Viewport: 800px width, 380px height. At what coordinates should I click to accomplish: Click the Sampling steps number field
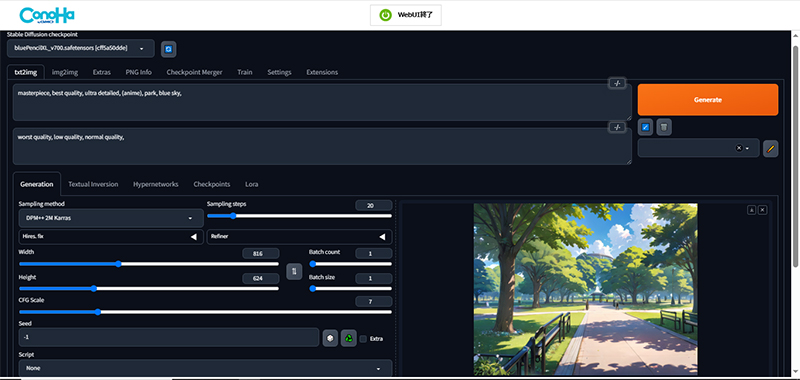373,206
